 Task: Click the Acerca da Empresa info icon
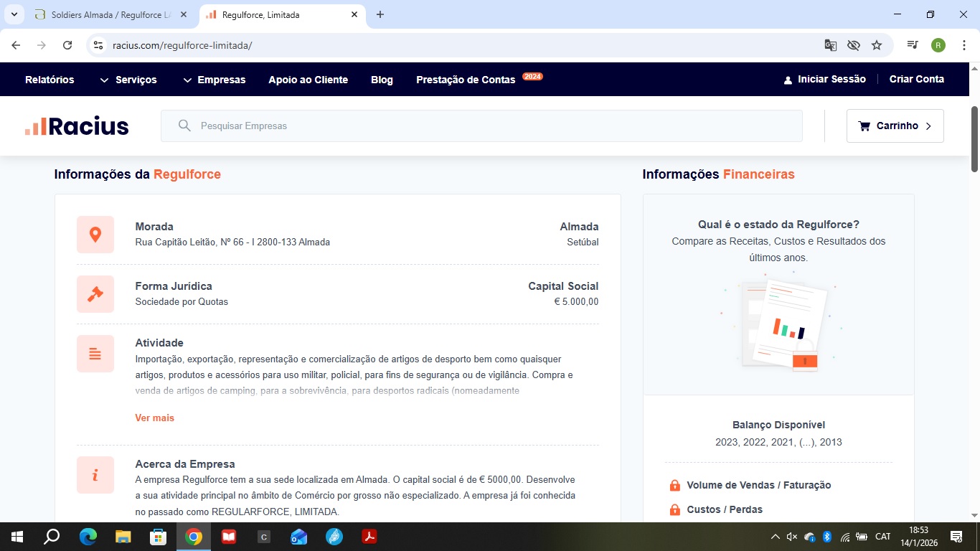coord(95,475)
